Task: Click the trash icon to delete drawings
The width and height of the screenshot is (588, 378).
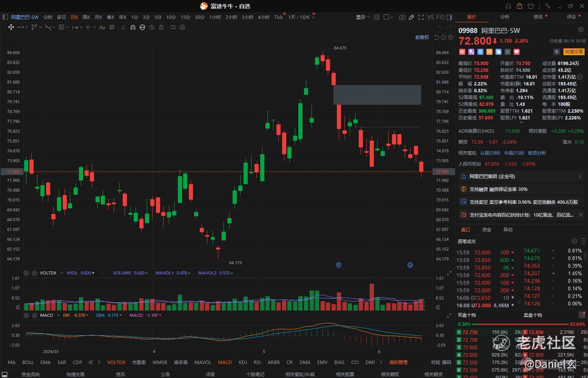Action: click(161, 27)
